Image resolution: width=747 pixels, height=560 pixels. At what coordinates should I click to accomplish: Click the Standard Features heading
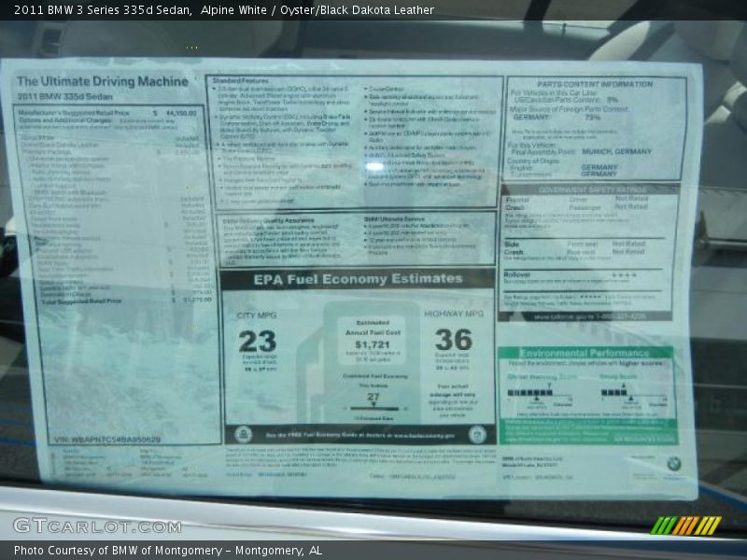point(241,81)
